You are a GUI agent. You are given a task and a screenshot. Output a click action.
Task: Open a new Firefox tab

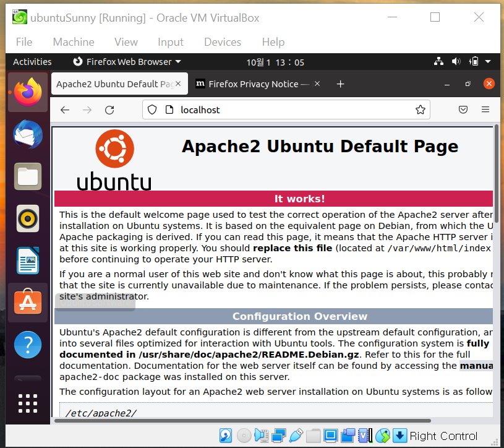pos(340,84)
